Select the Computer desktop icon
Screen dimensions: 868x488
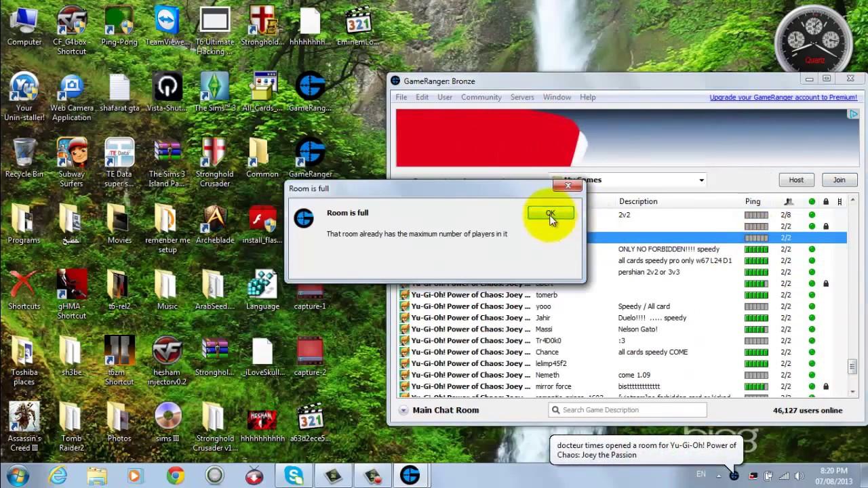tap(24, 27)
